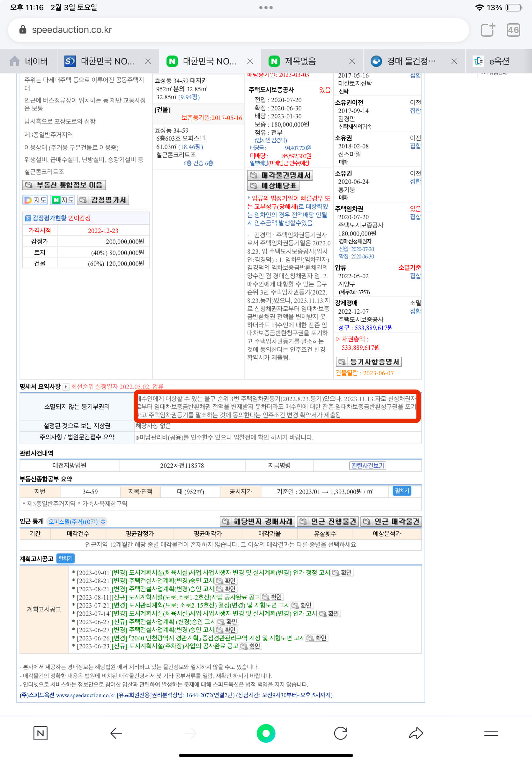Open the 등기사항증명서 document
532x762 pixels.
coord(369,362)
